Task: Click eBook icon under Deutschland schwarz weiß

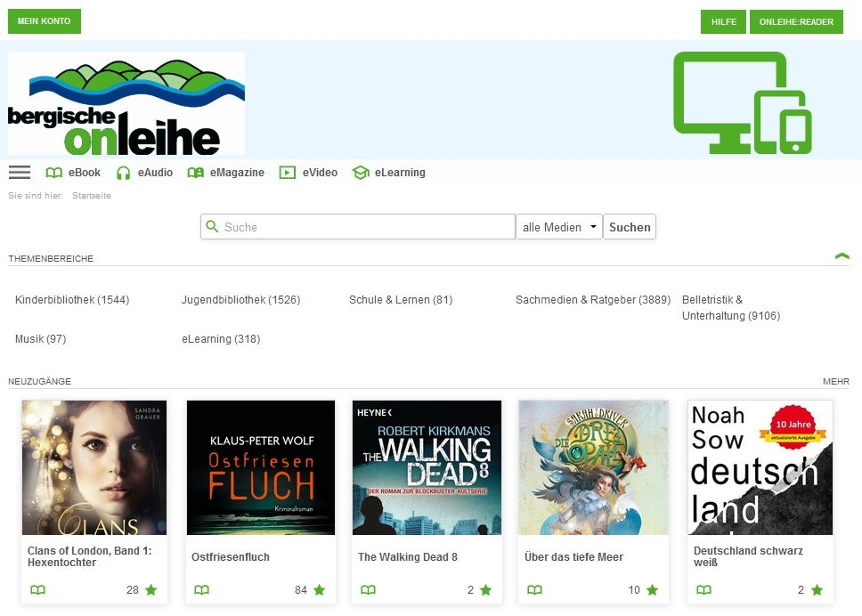Action: (704, 589)
